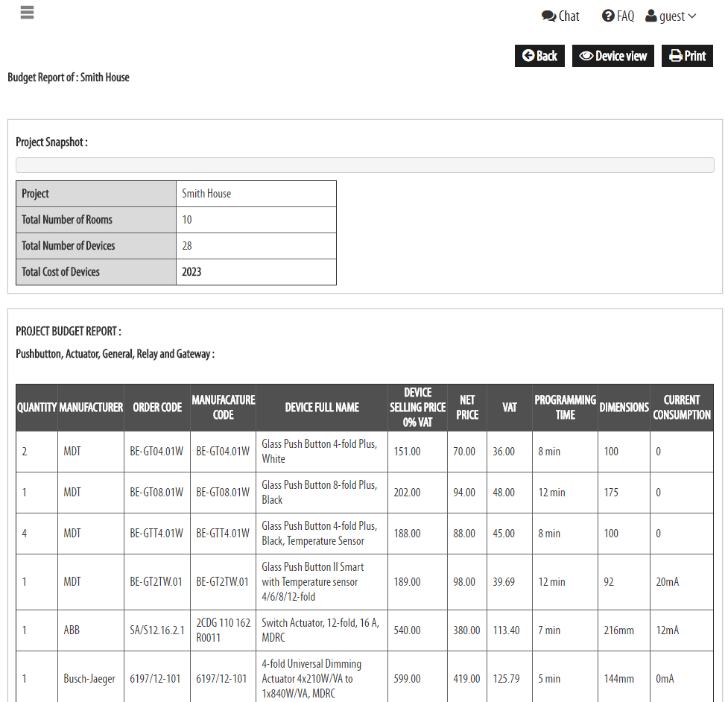Click the MANUFACATURE CODE column header

224,408
